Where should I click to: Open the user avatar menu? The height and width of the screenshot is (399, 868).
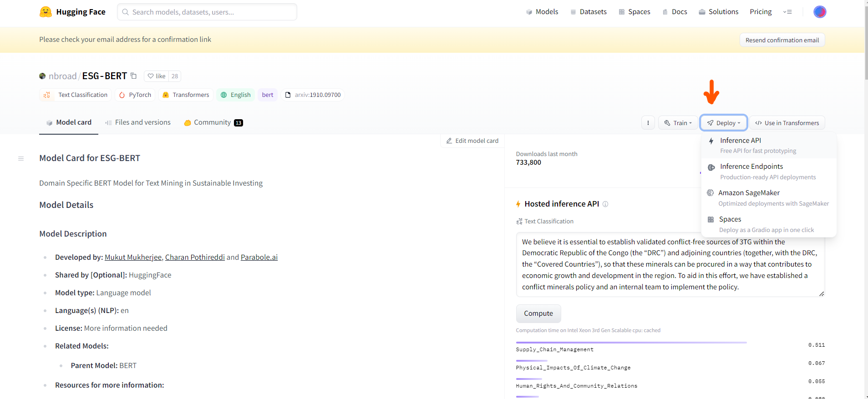coord(819,12)
